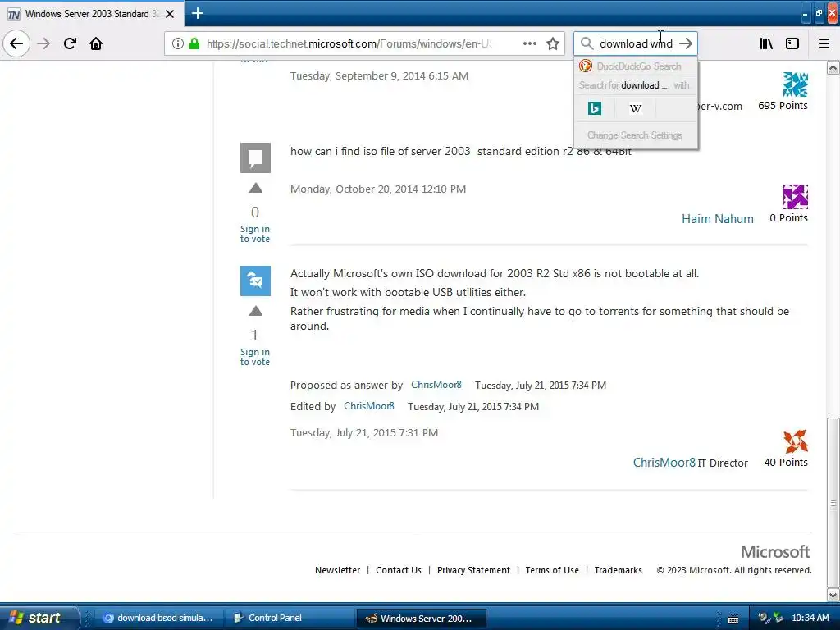Click the gray reply bubble icon
The width and height of the screenshot is (840, 630).
pyautogui.click(x=256, y=157)
